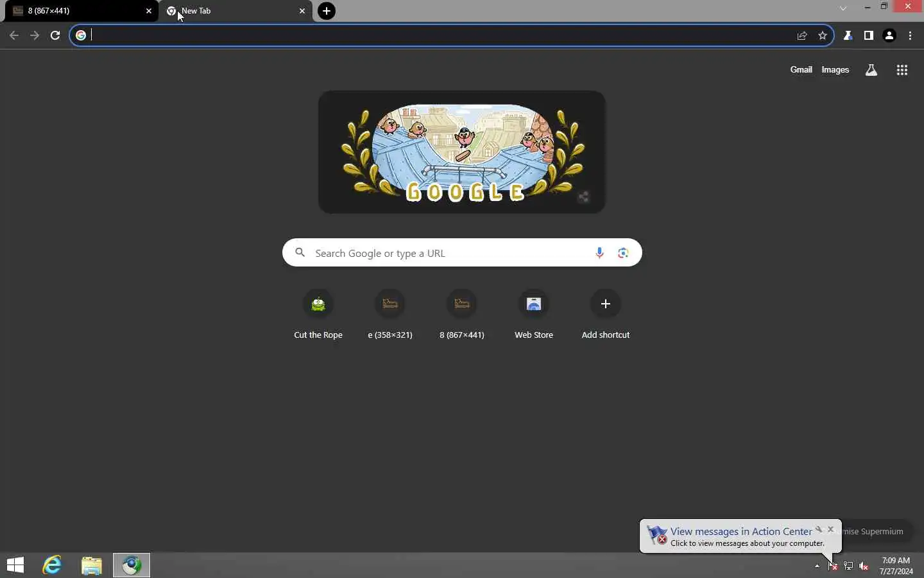Click the Google icon in address bar

click(x=81, y=35)
